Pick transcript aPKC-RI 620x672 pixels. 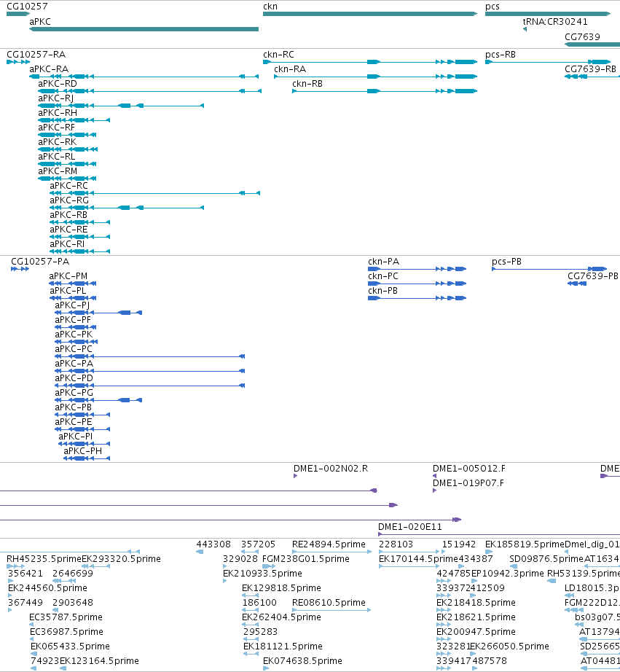click(x=67, y=244)
